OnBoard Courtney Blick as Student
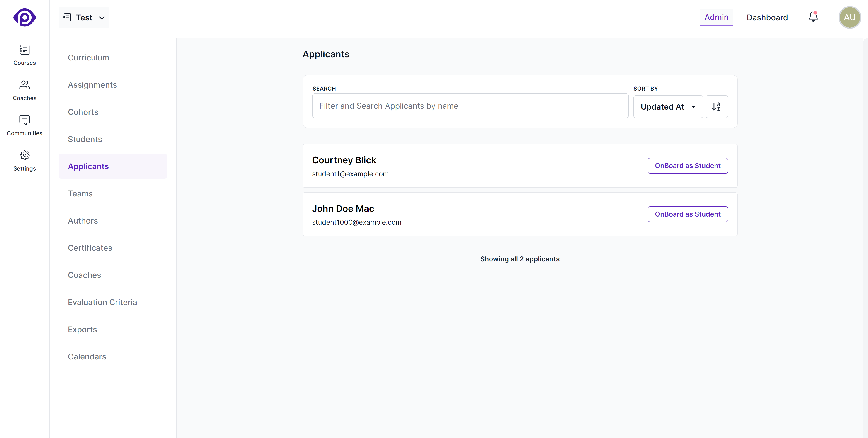868x438 pixels. click(688, 165)
